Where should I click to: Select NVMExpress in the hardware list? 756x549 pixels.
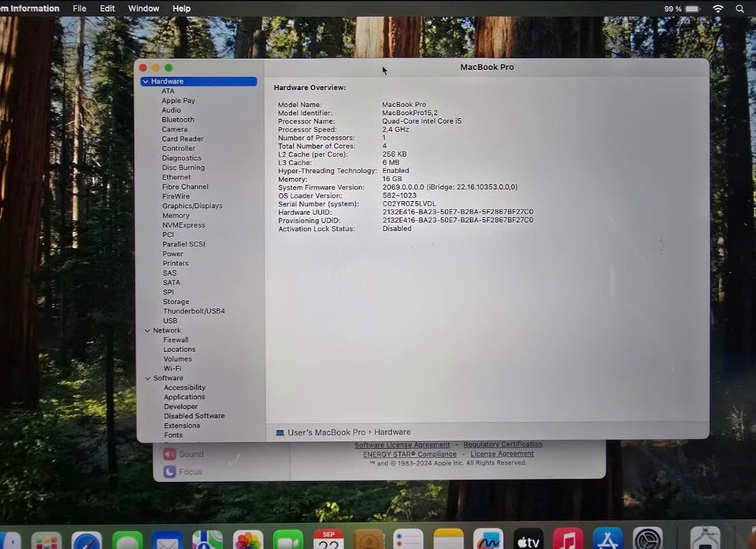(183, 225)
